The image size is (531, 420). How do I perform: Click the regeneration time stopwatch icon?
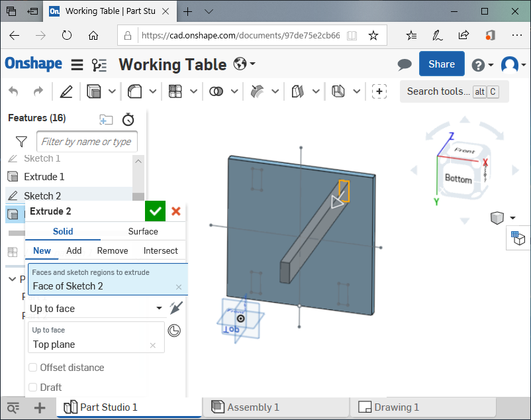pos(128,119)
